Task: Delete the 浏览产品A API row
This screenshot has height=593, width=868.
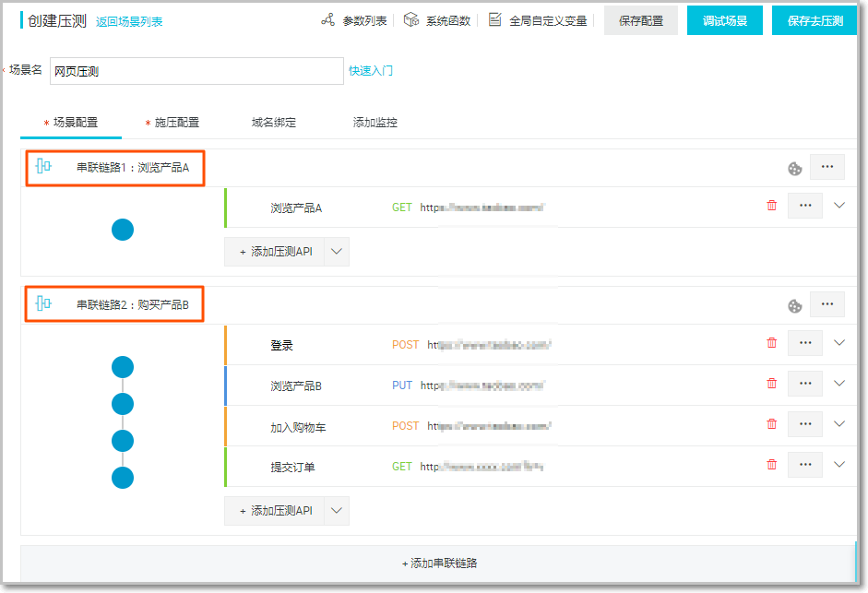Action: [x=772, y=206]
